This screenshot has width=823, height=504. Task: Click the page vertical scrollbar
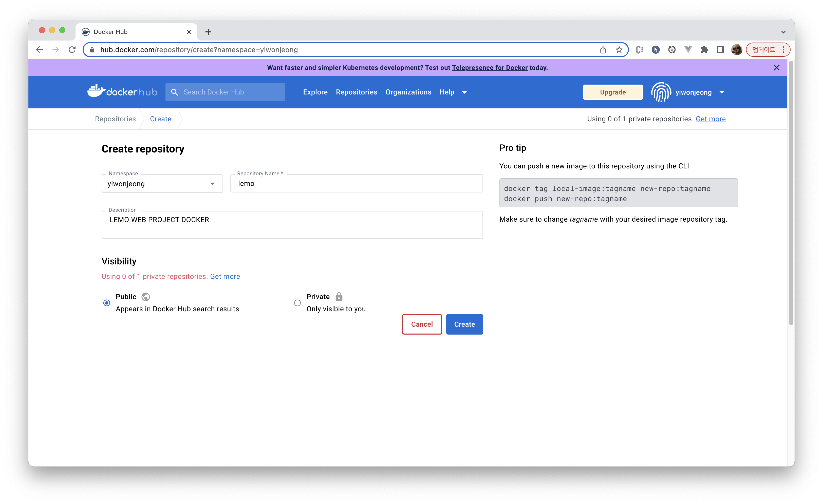[791, 192]
